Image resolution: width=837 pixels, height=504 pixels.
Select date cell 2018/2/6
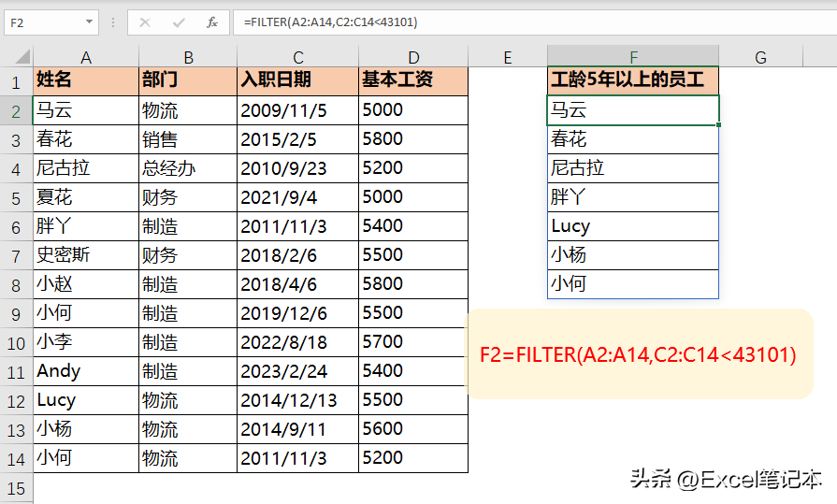click(x=298, y=254)
